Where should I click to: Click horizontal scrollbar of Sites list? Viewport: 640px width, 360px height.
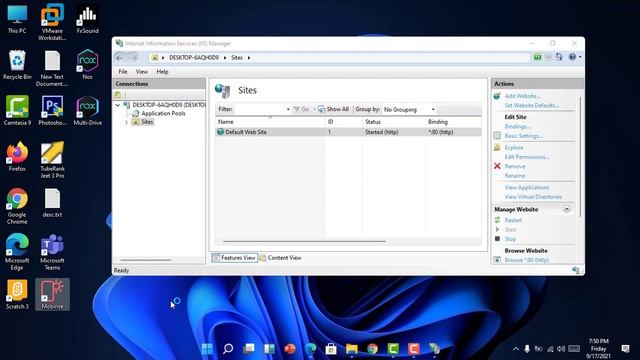(x=304, y=241)
